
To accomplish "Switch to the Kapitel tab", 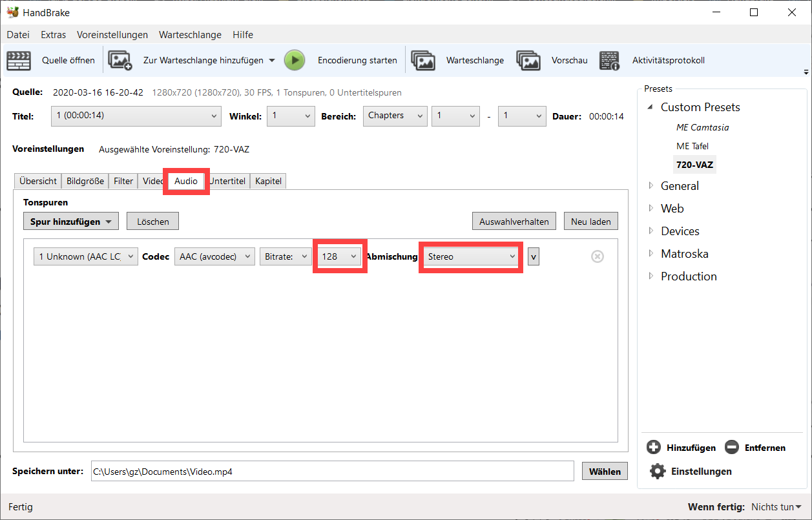I will pyautogui.click(x=268, y=181).
